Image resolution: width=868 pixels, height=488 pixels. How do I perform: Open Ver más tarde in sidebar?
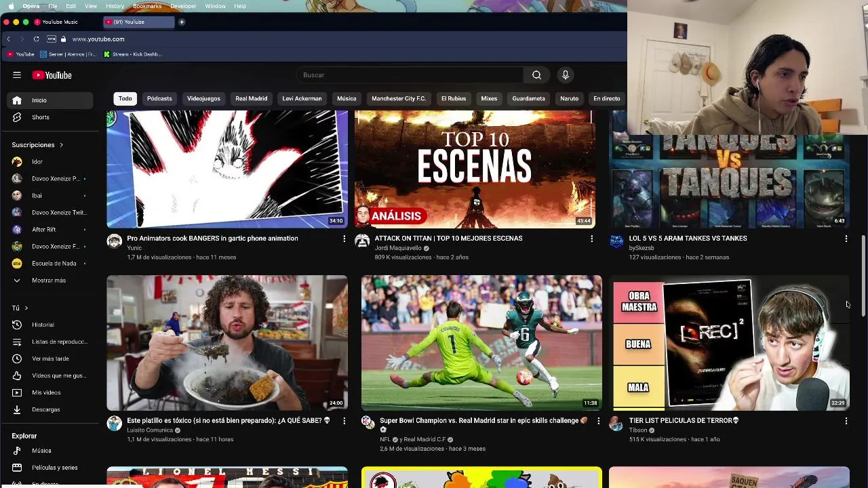tap(50, 359)
